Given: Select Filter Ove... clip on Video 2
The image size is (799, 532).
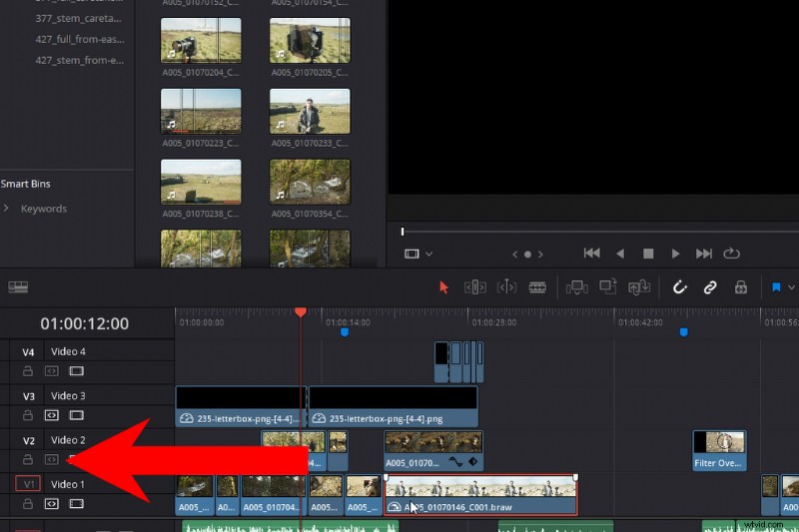Looking at the screenshot, I should tap(719, 450).
